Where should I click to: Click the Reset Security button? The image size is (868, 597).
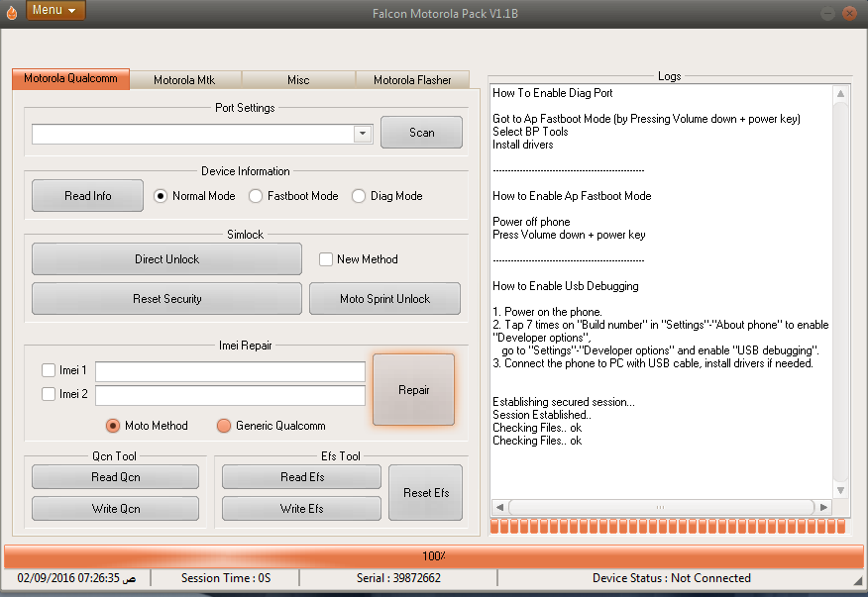(166, 299)
